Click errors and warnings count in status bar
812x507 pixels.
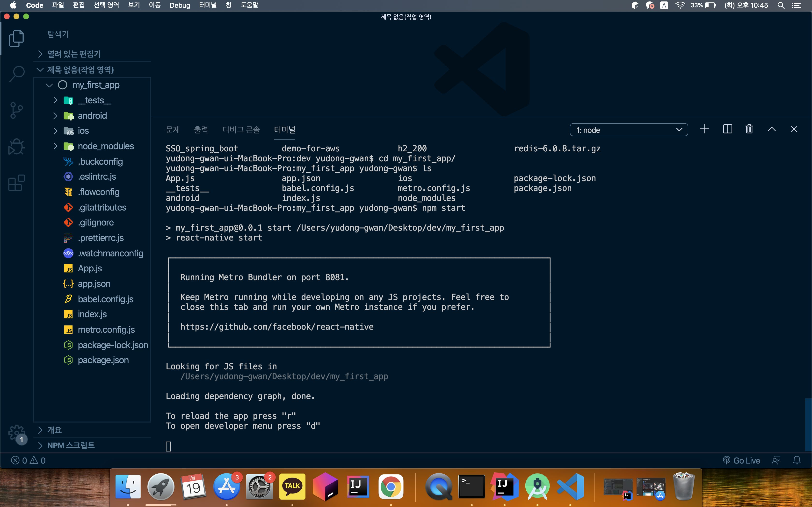point(28,460)
